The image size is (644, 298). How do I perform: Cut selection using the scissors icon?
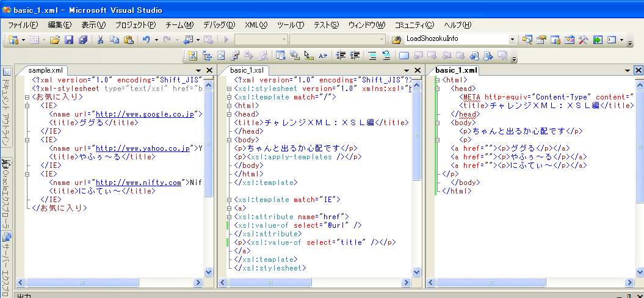(100, 40)
